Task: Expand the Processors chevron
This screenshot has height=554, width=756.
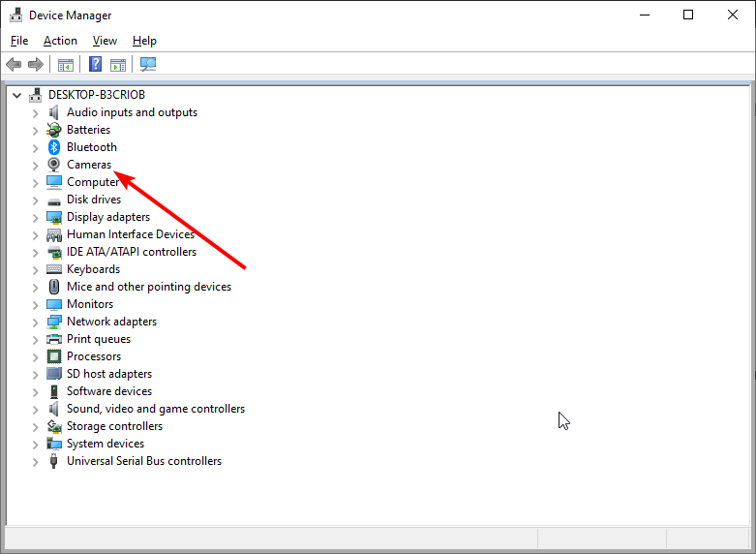Action: (x=35, y=357)
